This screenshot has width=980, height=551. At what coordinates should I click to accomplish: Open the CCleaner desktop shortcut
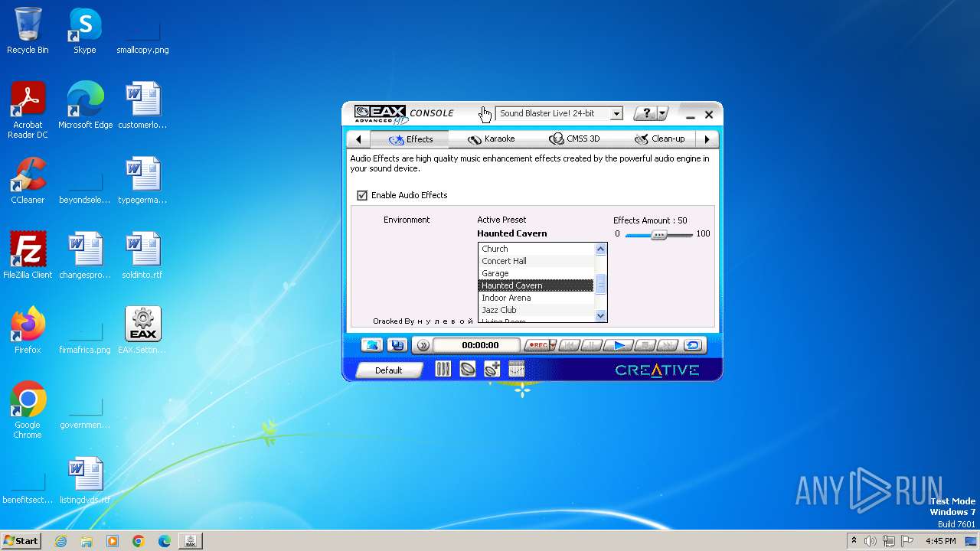point(28,180)
